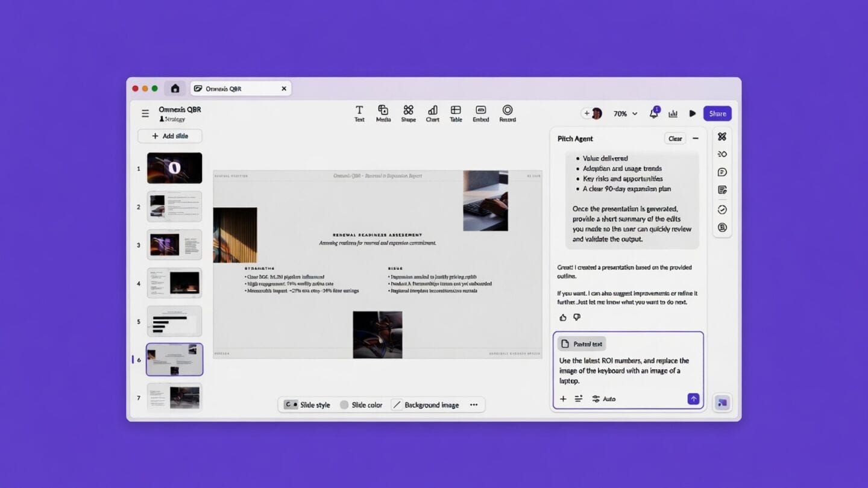
Task: Select slide 3 thumbnail
Action: pos(174,245)
